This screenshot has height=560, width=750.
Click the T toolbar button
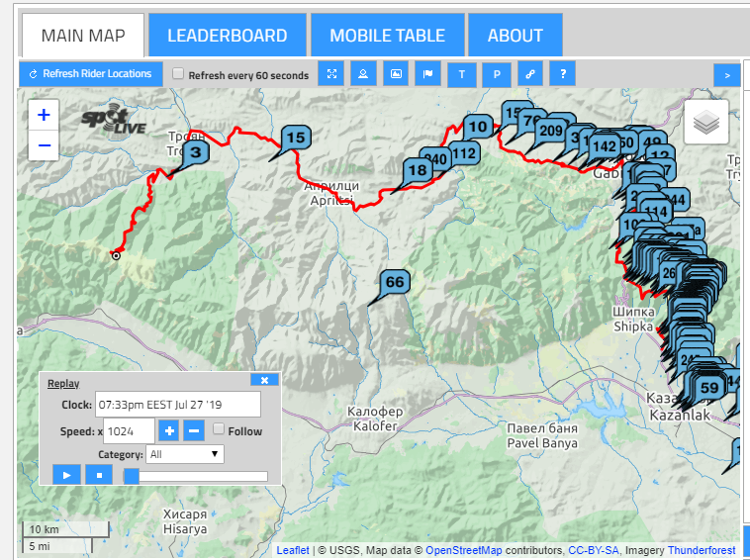pos(461,74)
